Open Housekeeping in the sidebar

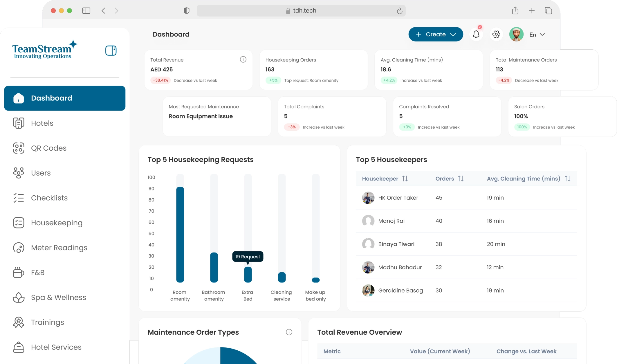pos(57,223)
